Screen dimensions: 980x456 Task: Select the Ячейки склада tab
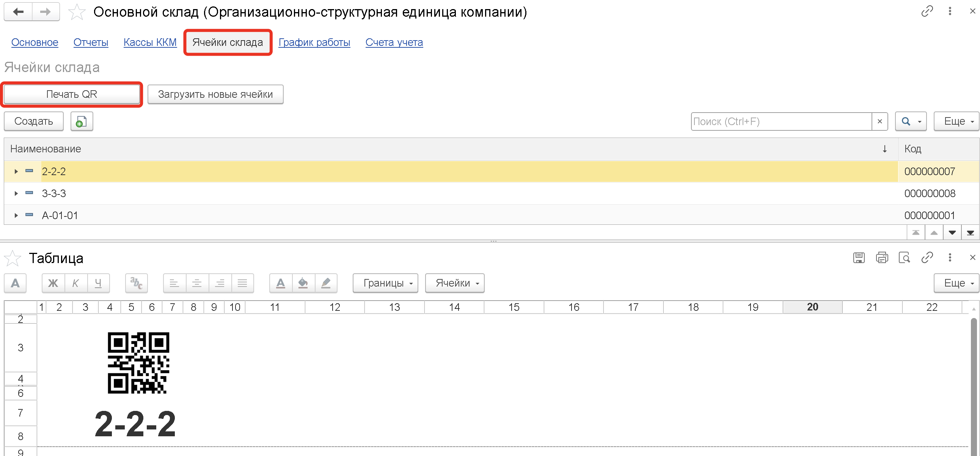click(x=228, y=42)
